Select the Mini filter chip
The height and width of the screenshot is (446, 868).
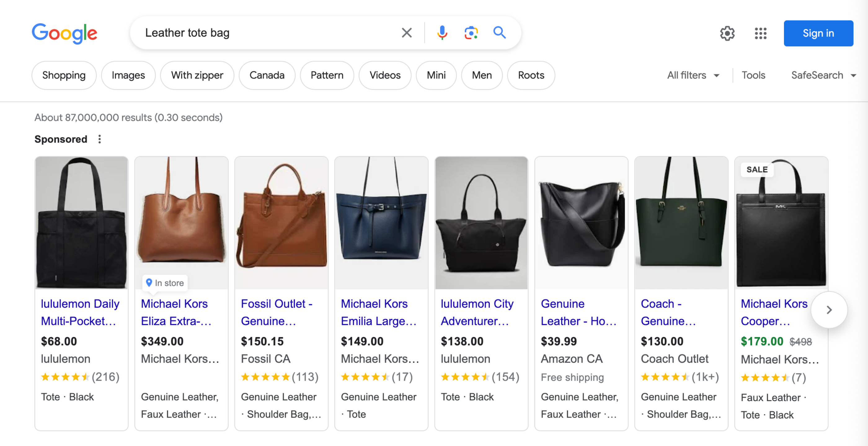click(x=436, y=75)
